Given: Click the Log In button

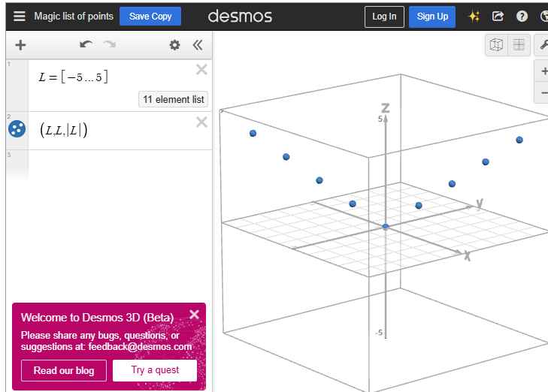Looking at the screenshot, I should pyautogui.click(x=384, y=17).
